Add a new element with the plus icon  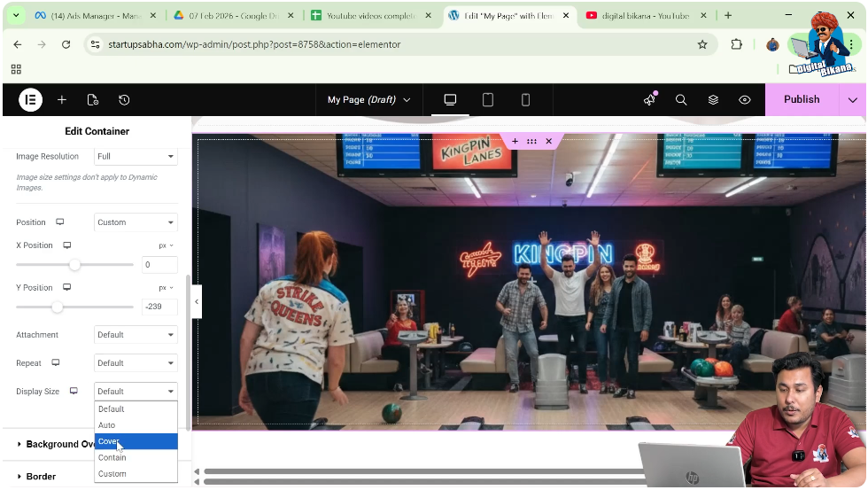coord(62,99)
